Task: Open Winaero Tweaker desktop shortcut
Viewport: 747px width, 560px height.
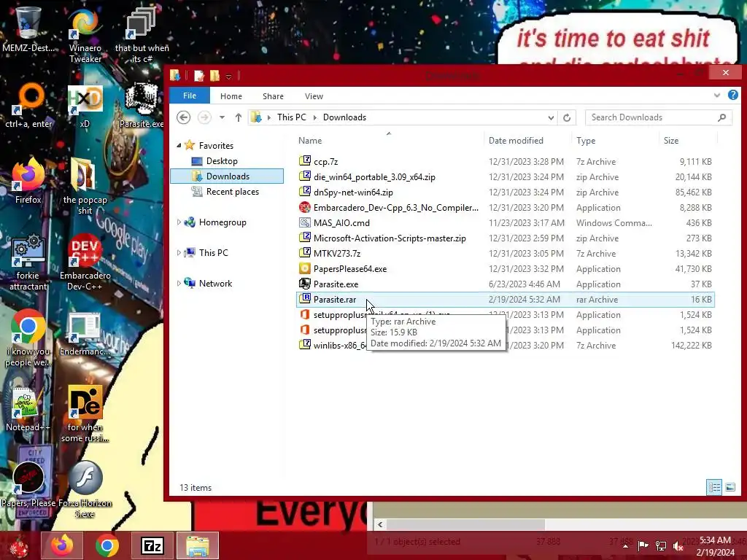Action: (85, 34)
